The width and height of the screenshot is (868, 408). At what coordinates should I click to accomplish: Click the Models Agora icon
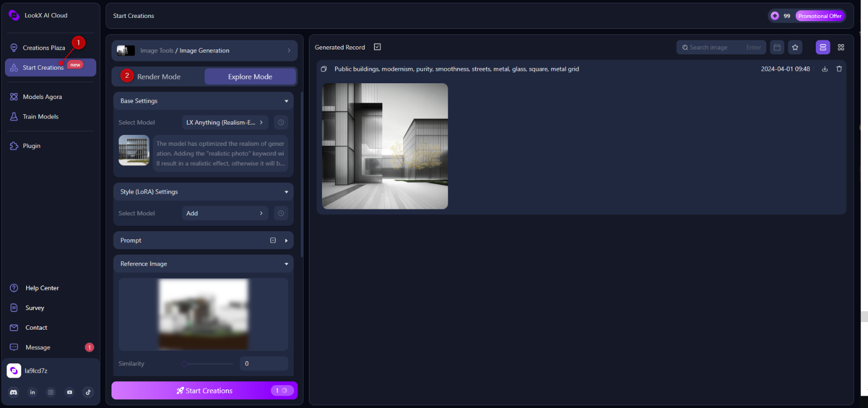pos(14,97)
